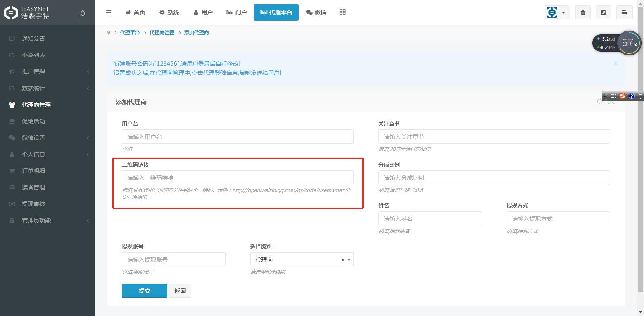Click the server list icon at top right
Screen dimensions: 644x316
point(624,12)
